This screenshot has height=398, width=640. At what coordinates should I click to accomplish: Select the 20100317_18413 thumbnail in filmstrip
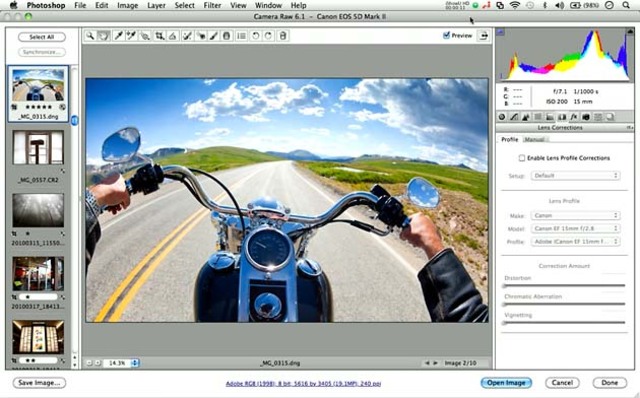38,273
